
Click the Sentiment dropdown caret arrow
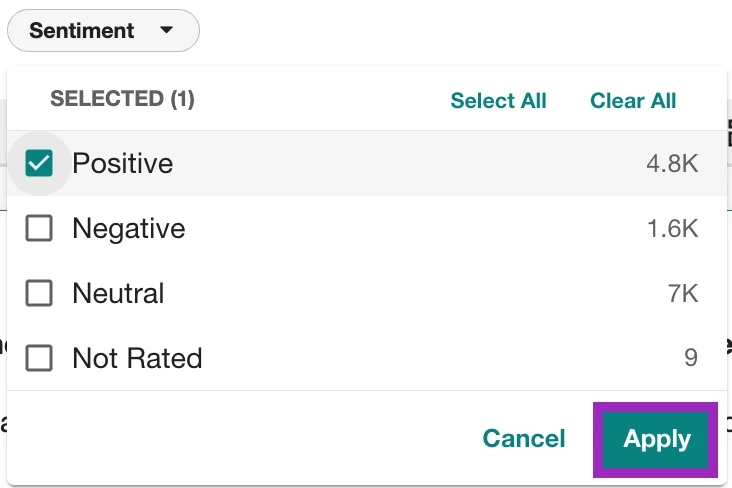[x=166, y=30]
